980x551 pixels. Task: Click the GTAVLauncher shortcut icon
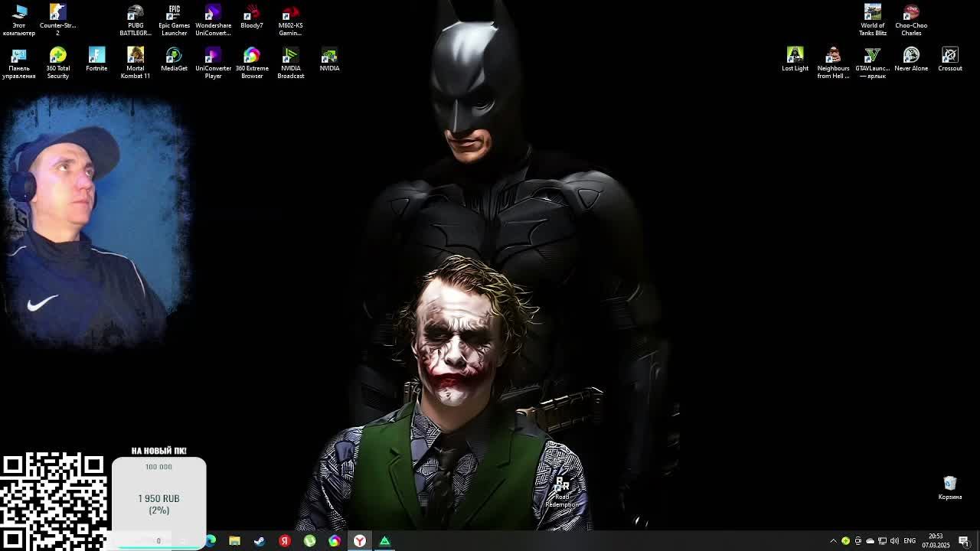click(x=872, y=63)
